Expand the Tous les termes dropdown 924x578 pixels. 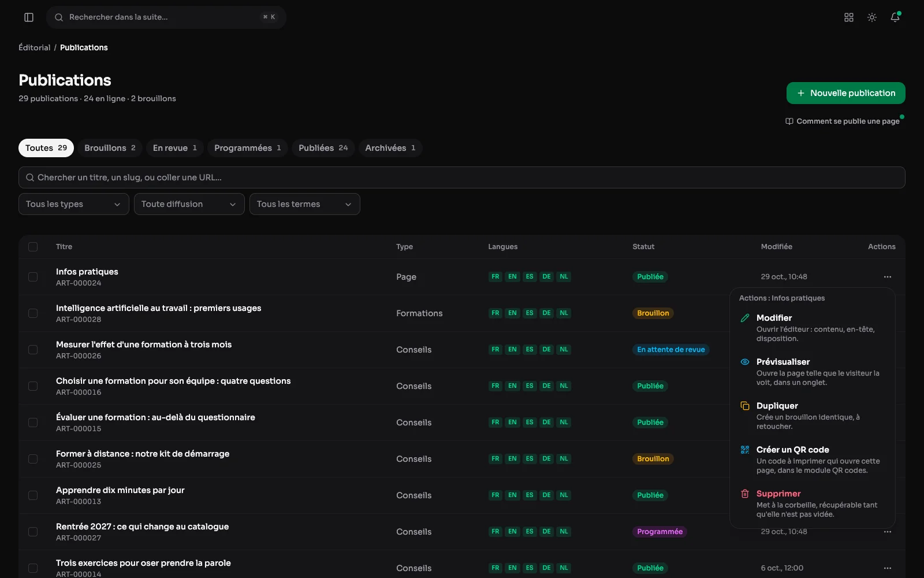304,204
